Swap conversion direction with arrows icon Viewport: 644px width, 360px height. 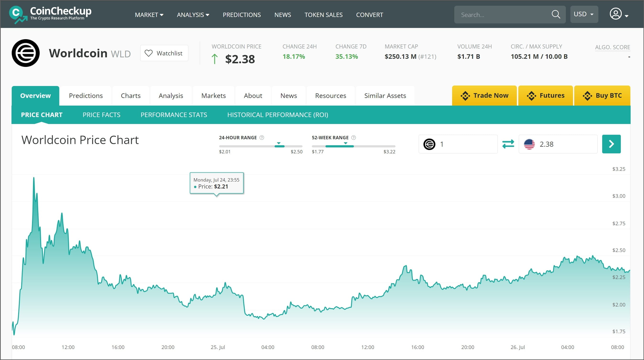[508, 144]
